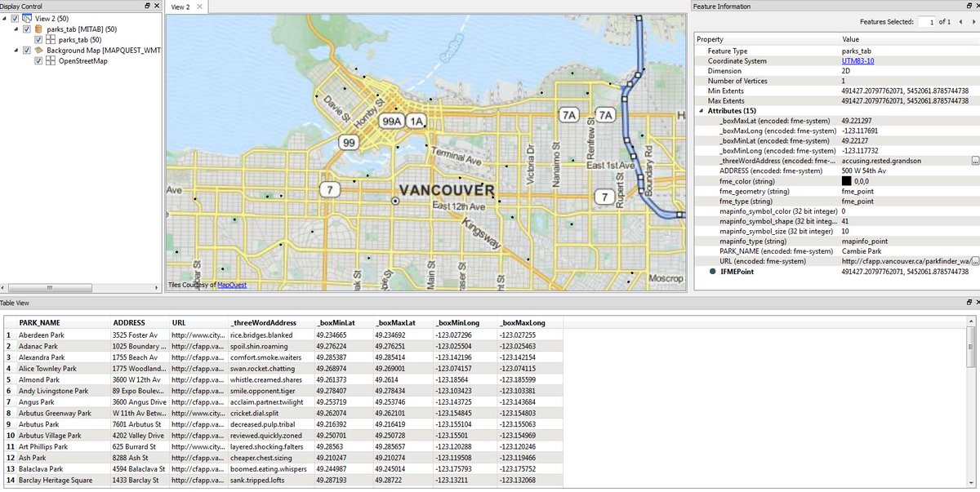The width and height of the screenshot is (980, 492).
Task: Click the rice.bridges.blanked cell
Action: tap(270, 335)
